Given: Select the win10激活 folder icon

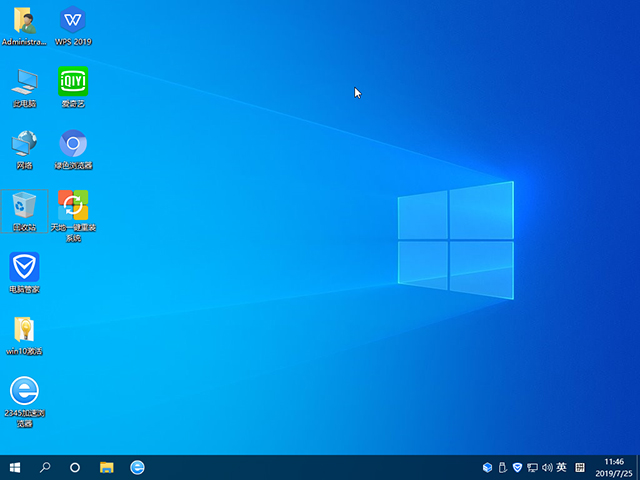Looking at the screenshot, I should coord(24,336).
